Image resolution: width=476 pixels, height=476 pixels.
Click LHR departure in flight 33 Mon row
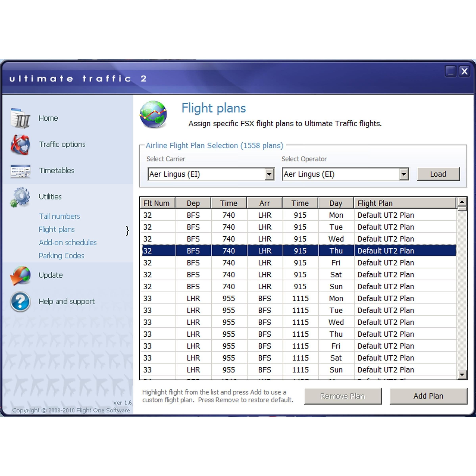point(193,298)
